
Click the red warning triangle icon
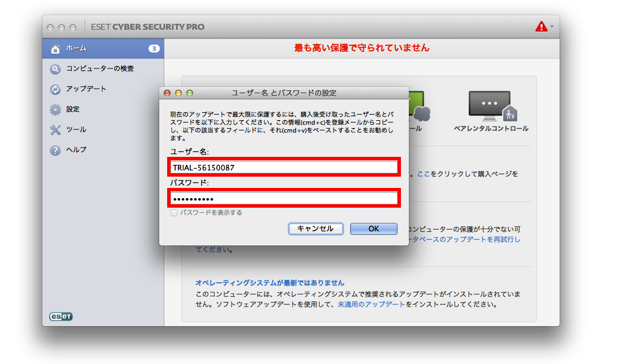pyautogui.click(x=541, y=27)
